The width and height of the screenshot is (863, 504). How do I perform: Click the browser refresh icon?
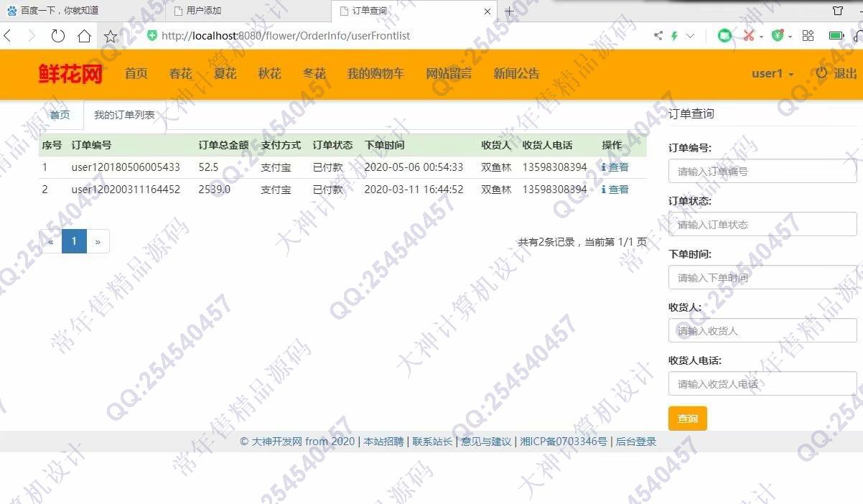point(58,36)
